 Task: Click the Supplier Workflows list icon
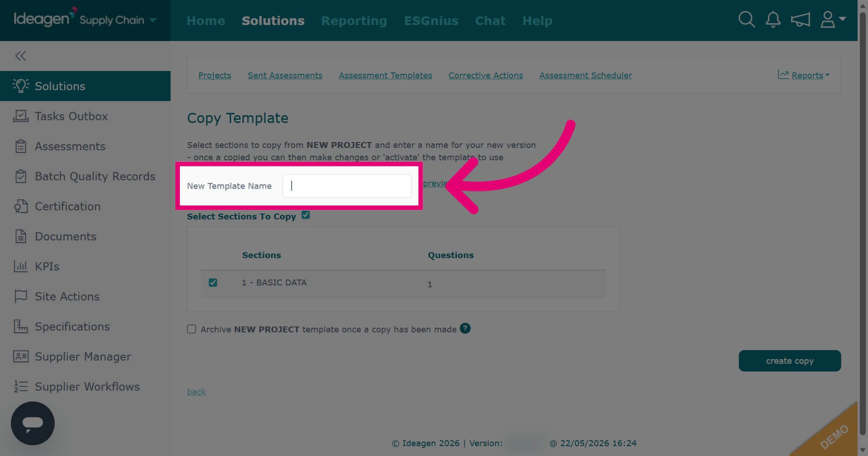(x=21, y=386)
